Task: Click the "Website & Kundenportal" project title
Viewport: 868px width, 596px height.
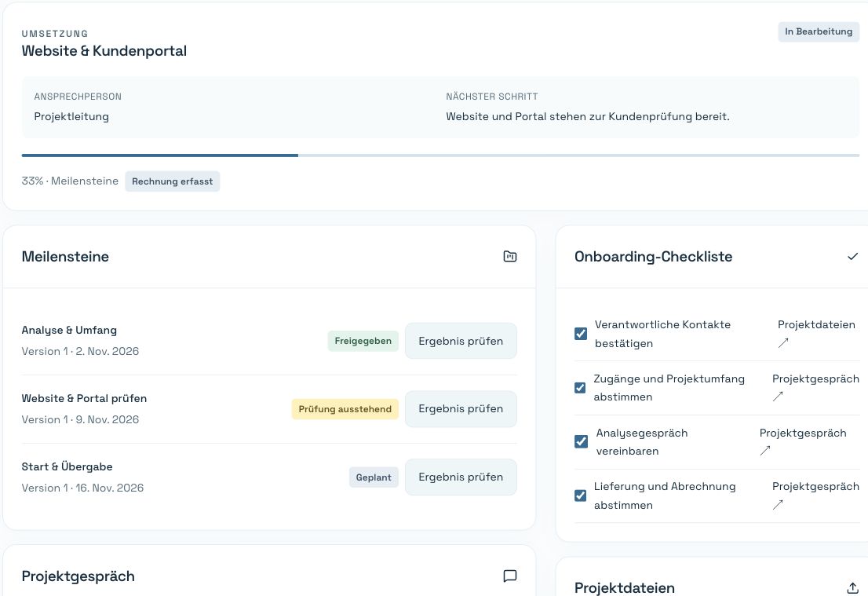Action: 104,51
